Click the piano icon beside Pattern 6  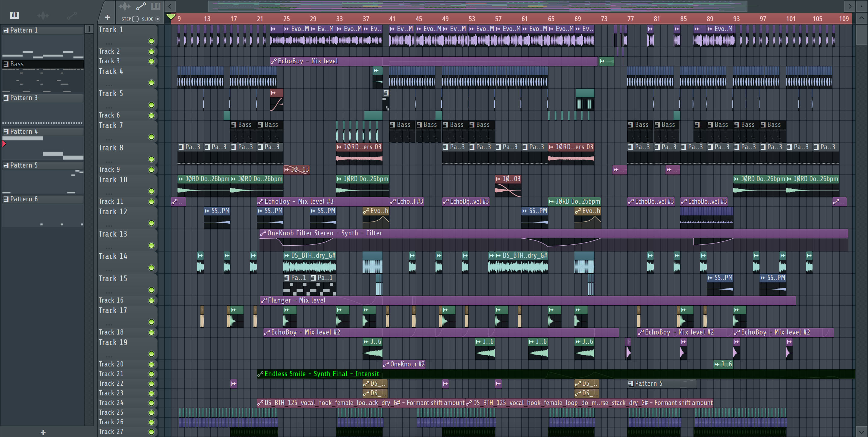coord(6,199)
